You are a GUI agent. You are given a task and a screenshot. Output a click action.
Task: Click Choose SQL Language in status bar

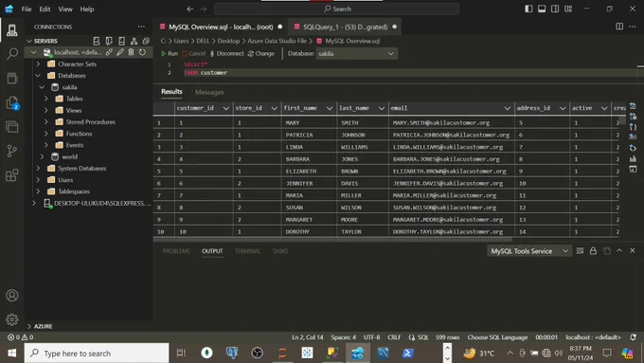pos(497,337)
